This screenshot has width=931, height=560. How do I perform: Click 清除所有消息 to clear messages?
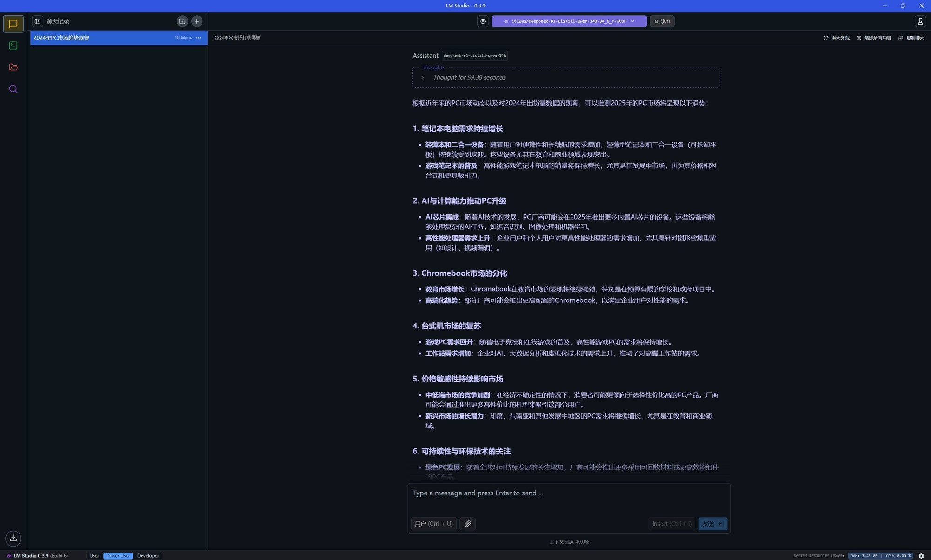coord(874,38)
